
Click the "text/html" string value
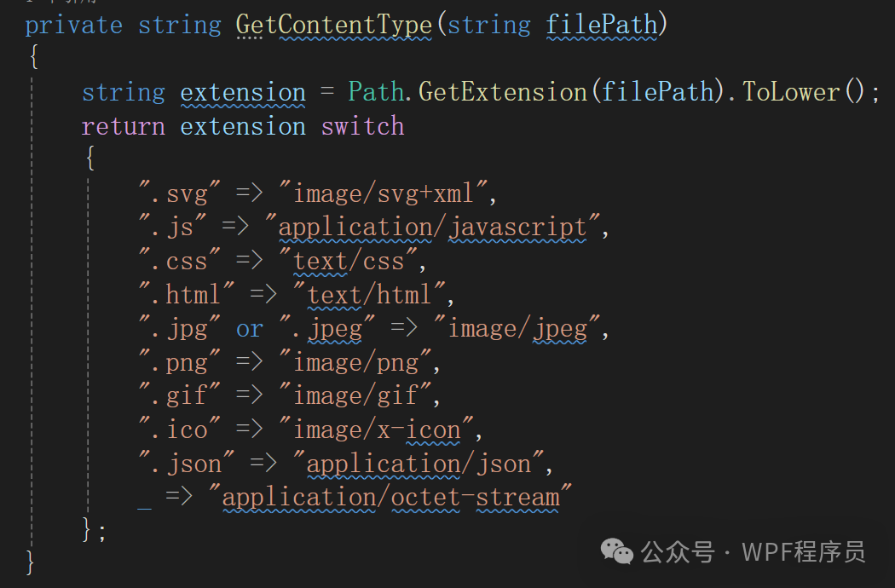click(370, 295)
